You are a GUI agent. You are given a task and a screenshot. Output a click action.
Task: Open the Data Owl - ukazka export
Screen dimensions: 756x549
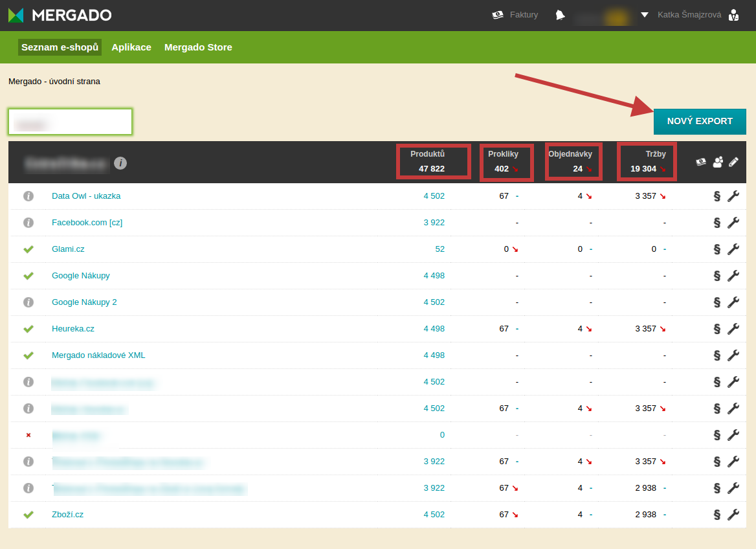[86, 196]
